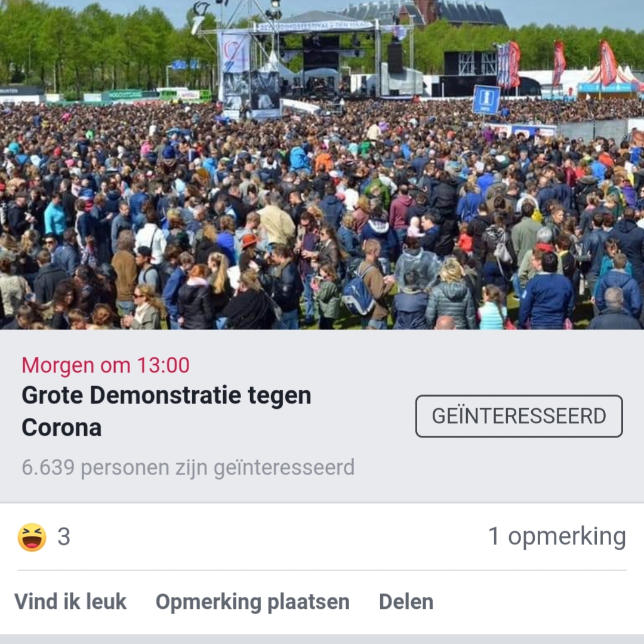Share the event via 'Delen'
The width and height of the screenshot is (644, 644).
tap(406, 602)
